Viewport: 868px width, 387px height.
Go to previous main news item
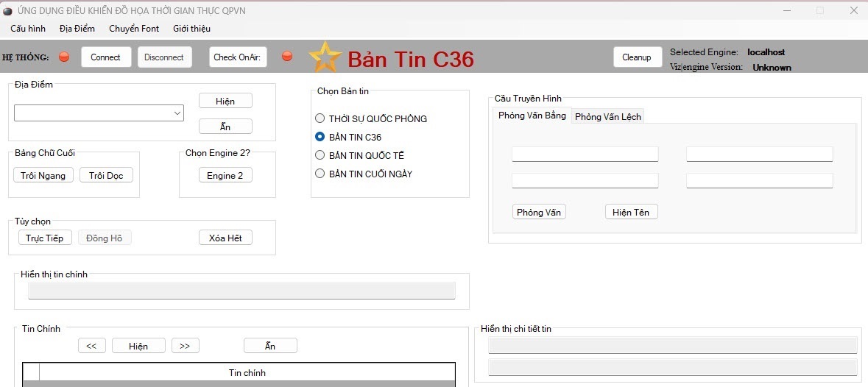(92, 346)
